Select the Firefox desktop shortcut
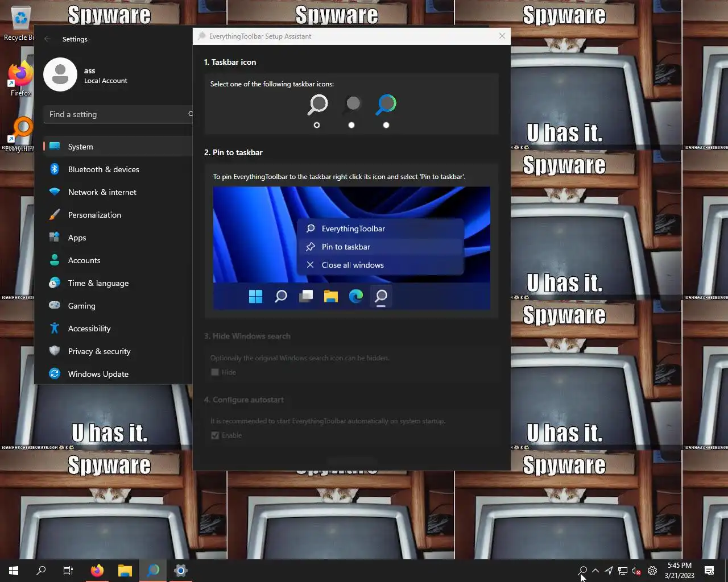The image size is (728, 582). click(x=20, y=79)
